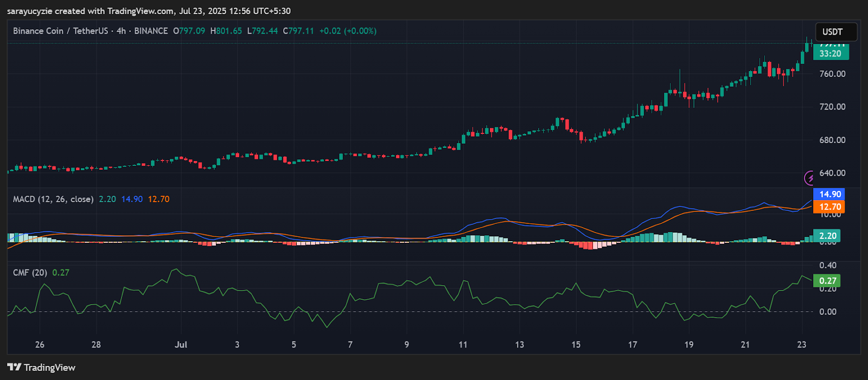Click the MACD legend value 14.90 in blue
This screenshot has width=868, height=380.
tap(132, 199)
